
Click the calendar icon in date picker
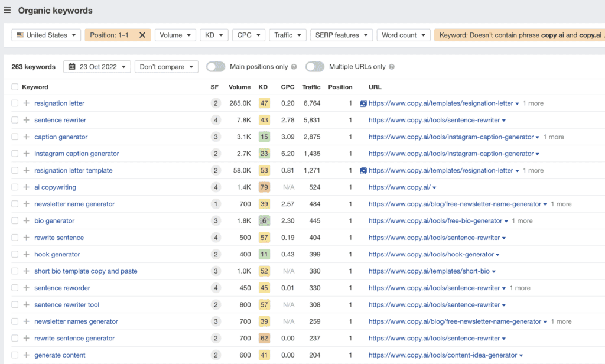tap(72, 67)
